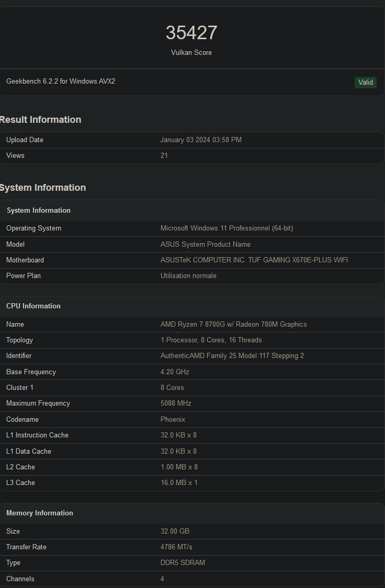Click the 4786 MT/s transfer rate value

click(x=176, y=547)
